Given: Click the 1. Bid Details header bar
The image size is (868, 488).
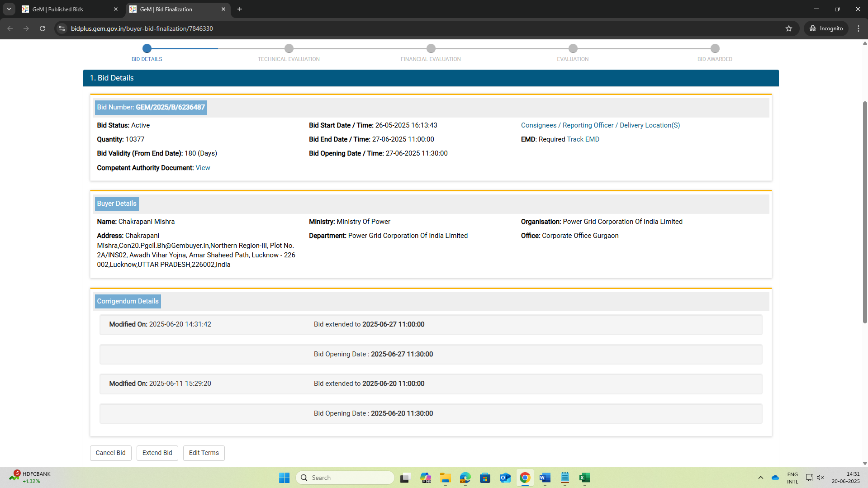Looking at the screenshot, I should tap(431, 78).
